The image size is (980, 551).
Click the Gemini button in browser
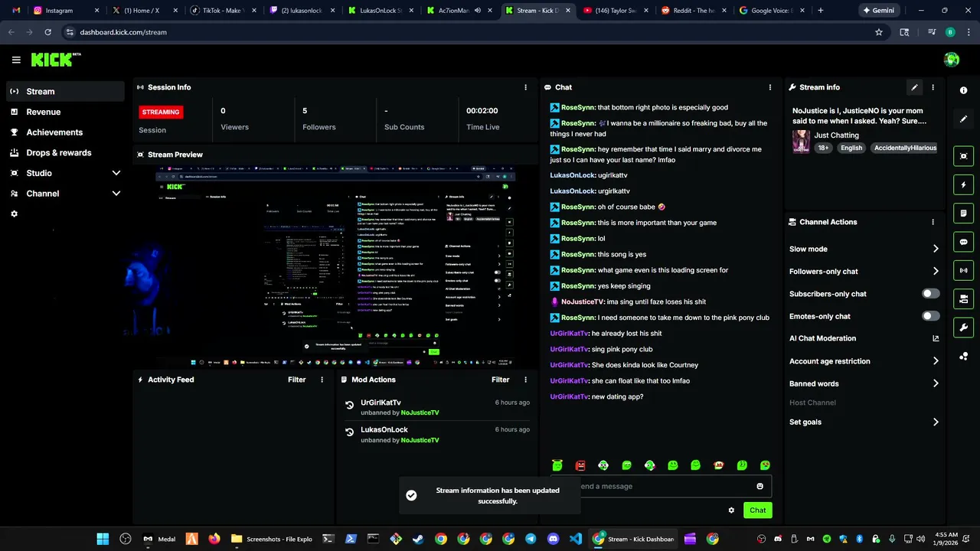pos(878,11)
